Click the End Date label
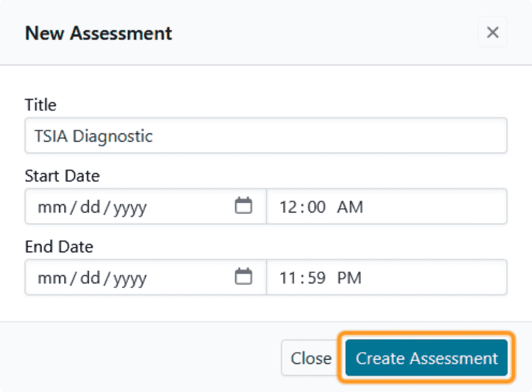The height and width of the screenshot is (392, 532). (59, 246)
